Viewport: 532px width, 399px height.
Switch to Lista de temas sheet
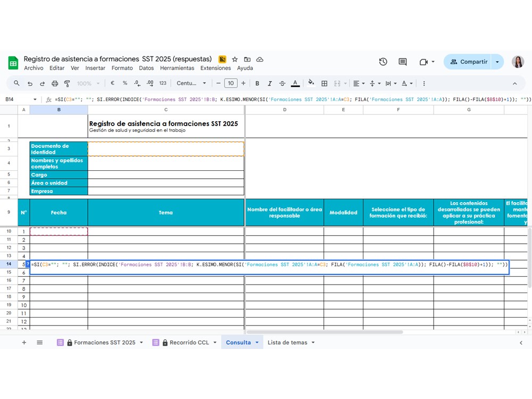pyautogui.click(x=287, y=342)
